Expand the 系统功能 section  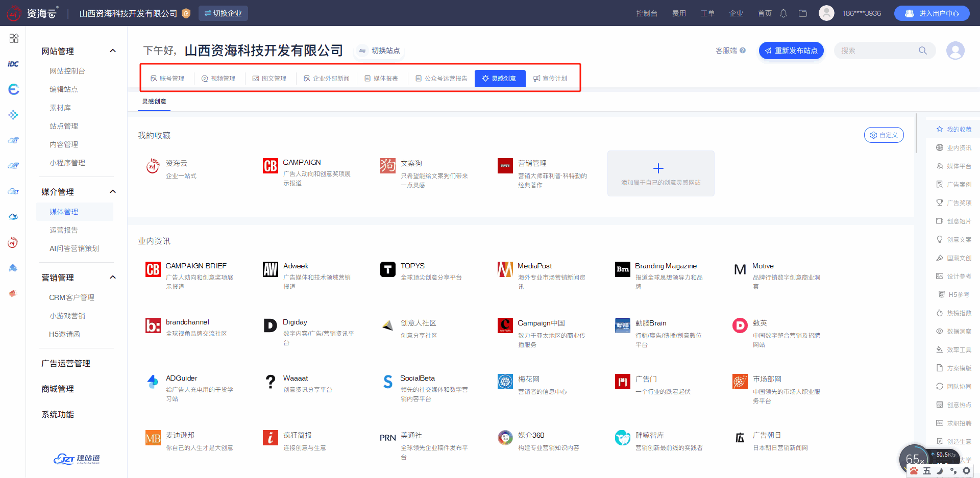pos(58,414)
